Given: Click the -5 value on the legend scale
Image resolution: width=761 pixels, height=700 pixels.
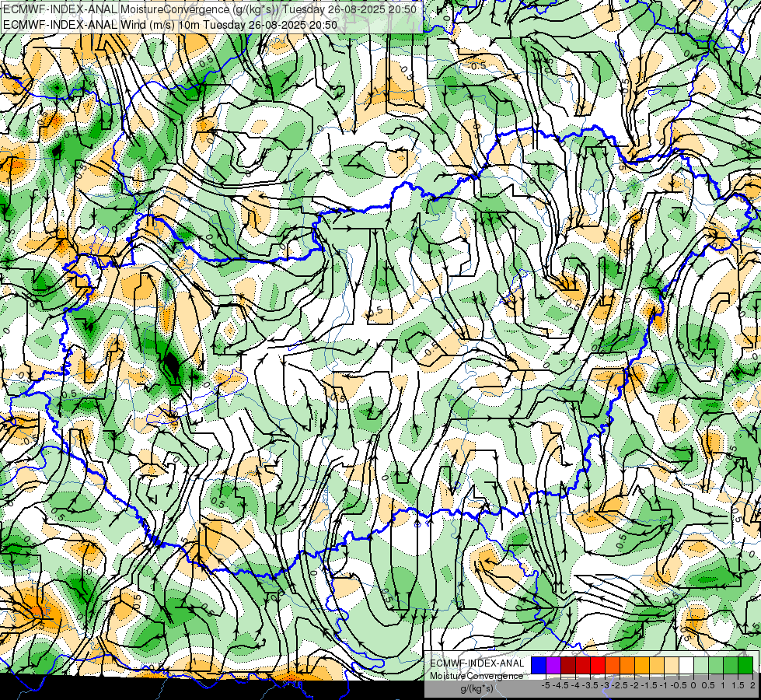Looking at the screenshot, I should (x=546, y=685).
